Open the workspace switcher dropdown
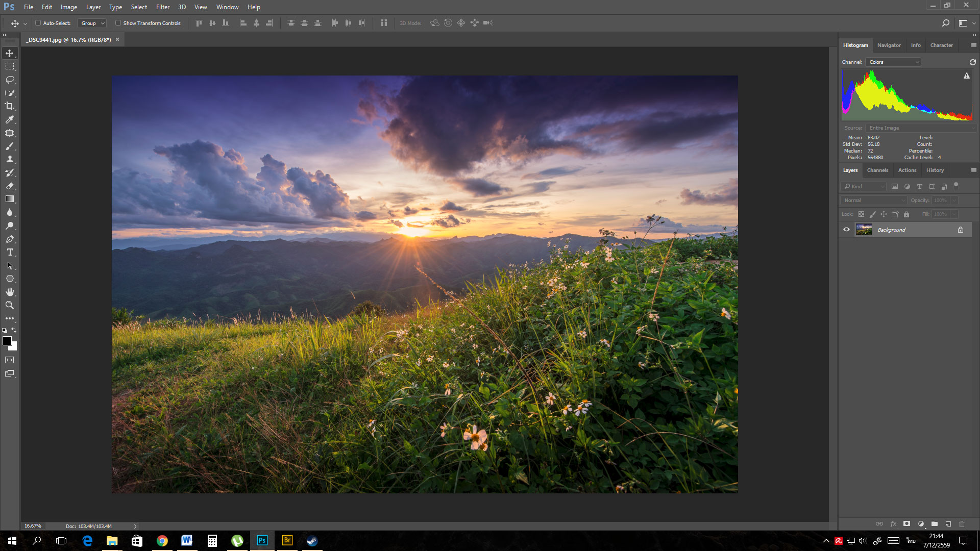 (967, 23)
